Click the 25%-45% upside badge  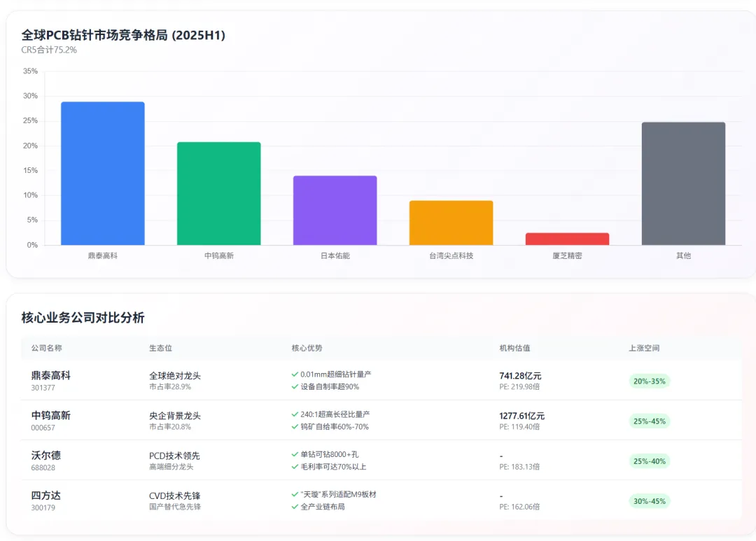click(650, 421)
